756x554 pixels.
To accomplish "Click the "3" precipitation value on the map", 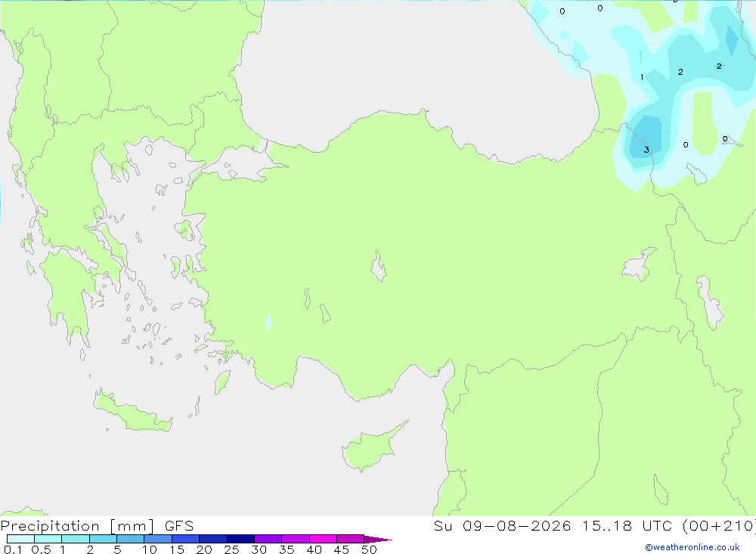I will (x=646, y=150).
